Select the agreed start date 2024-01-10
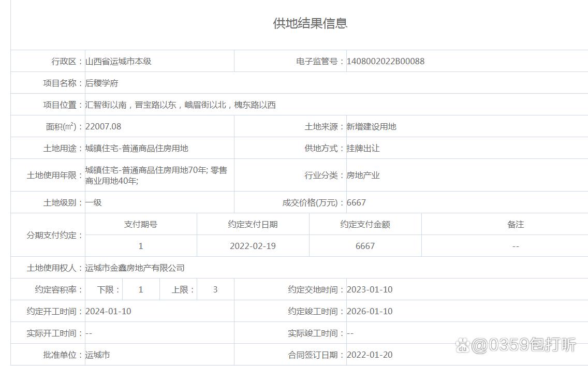The image size is (588, 366). point(110,312)
